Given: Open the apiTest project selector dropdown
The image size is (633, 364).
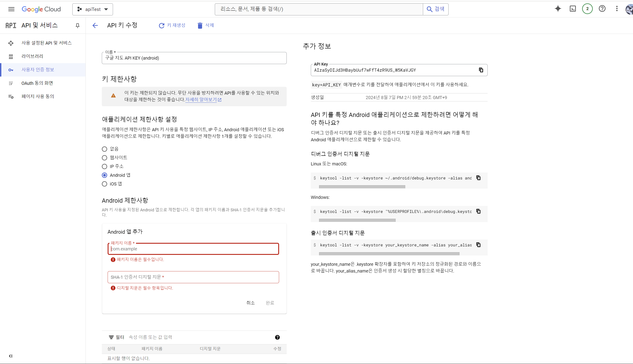Looking at the screenshot, I should pyautogui.click(x=92, y=9).
